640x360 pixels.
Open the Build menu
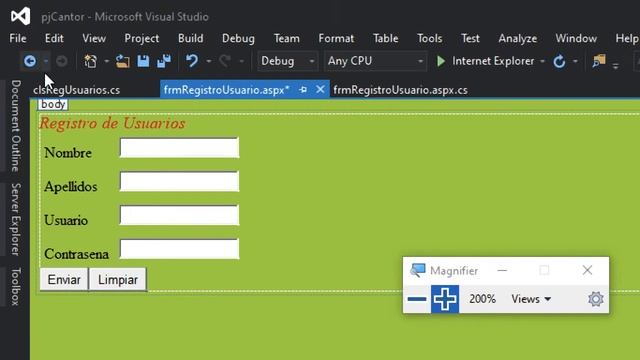pos(191,38)
